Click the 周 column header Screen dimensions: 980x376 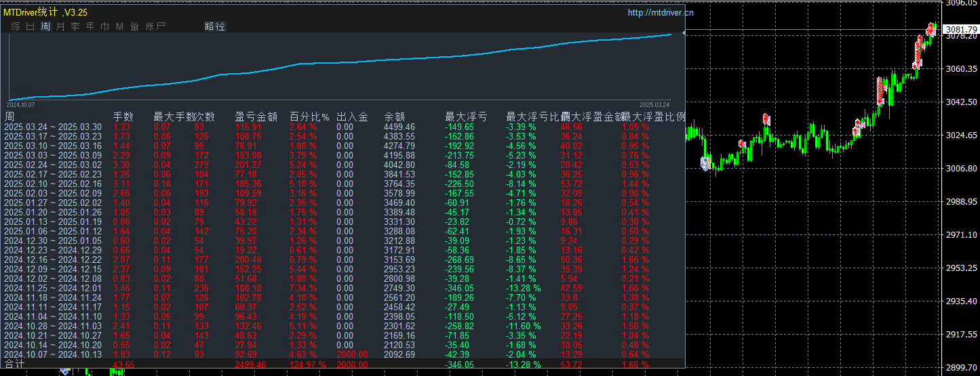pyautogui.click(x=9, y=117)
